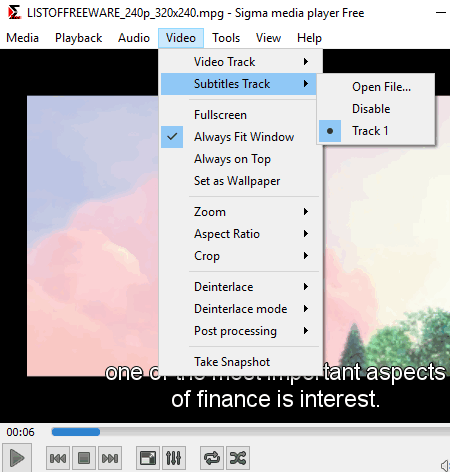
Task: Choose Take Snapshot
Action: click(240, 362)
